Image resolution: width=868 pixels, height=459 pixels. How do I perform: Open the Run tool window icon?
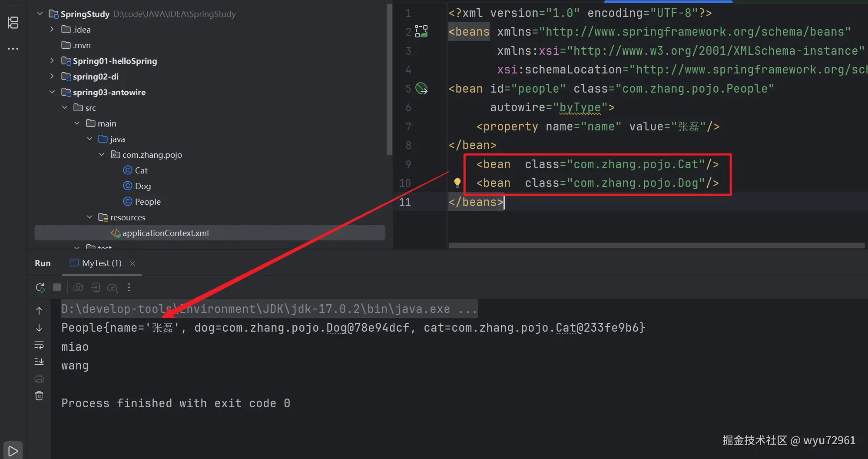13,451
